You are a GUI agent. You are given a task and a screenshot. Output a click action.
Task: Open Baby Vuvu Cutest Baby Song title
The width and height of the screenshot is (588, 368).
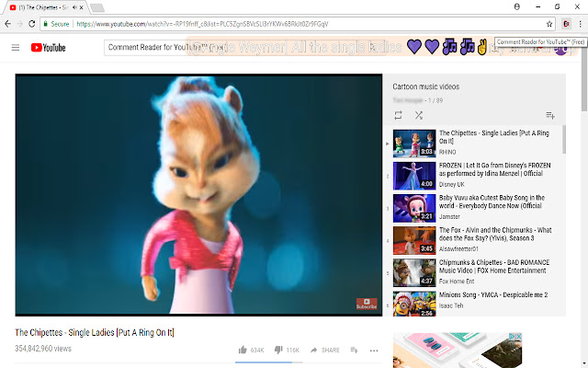click(x=492, y=201)
